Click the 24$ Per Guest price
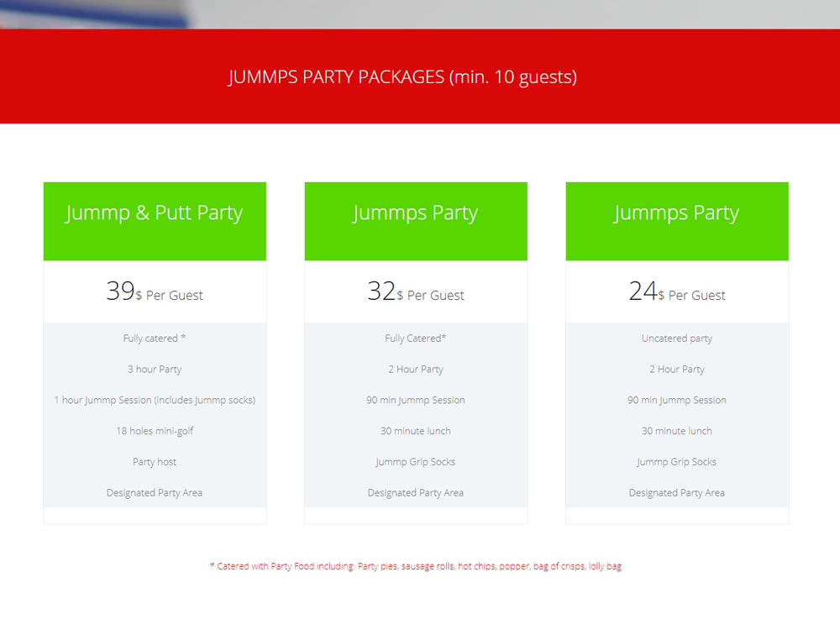The width and height of the screenshot is (840, 630). coord(677,292)
